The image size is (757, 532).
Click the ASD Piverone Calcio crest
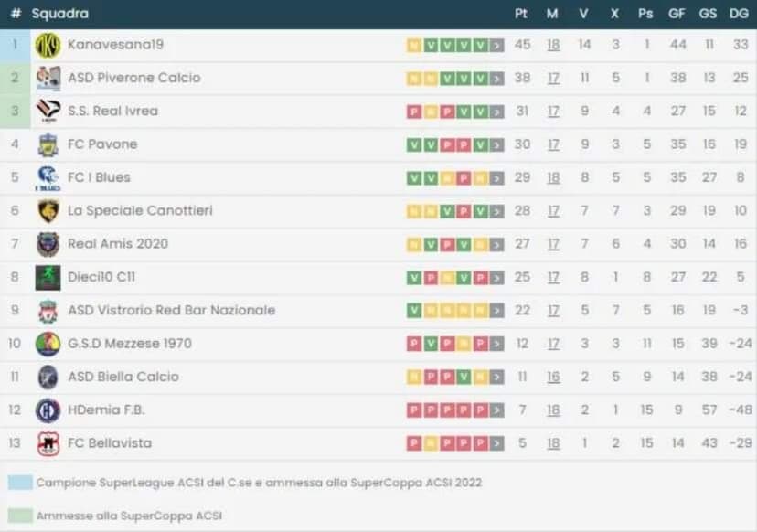(x=48, y=78)
